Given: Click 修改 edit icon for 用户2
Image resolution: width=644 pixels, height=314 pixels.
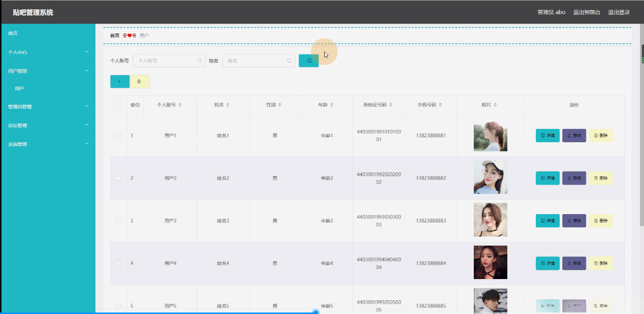Looking at the screenshot, I should [574, 178].
